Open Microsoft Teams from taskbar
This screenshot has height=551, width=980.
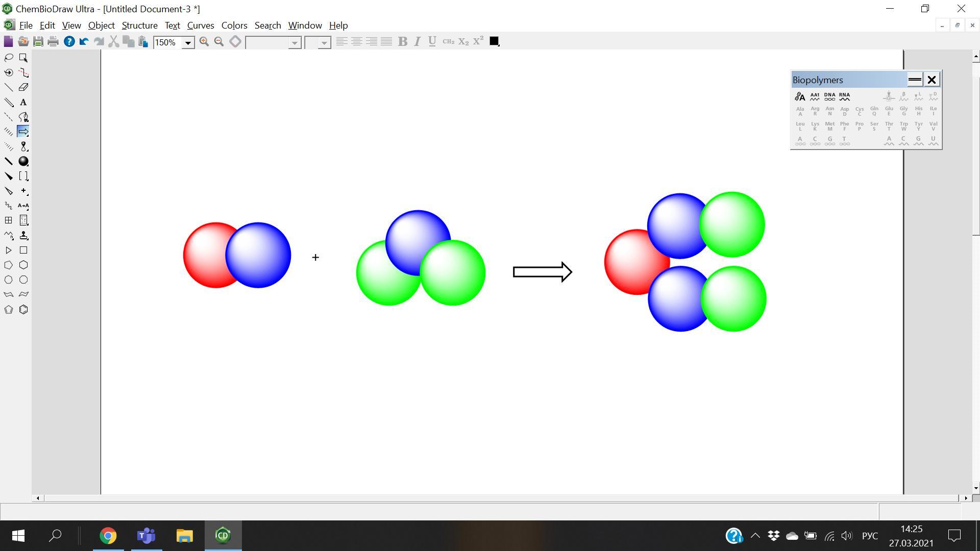(146, 536)
